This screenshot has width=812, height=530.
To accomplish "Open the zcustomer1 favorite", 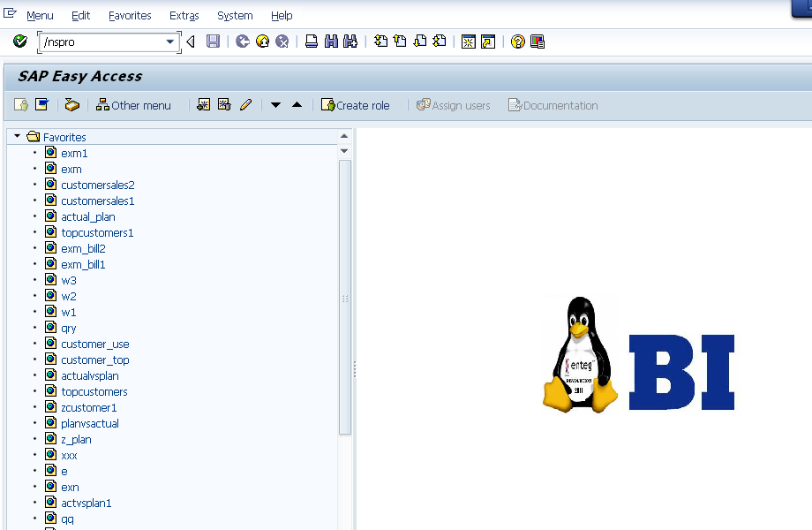I will click(x=89, y=408).
